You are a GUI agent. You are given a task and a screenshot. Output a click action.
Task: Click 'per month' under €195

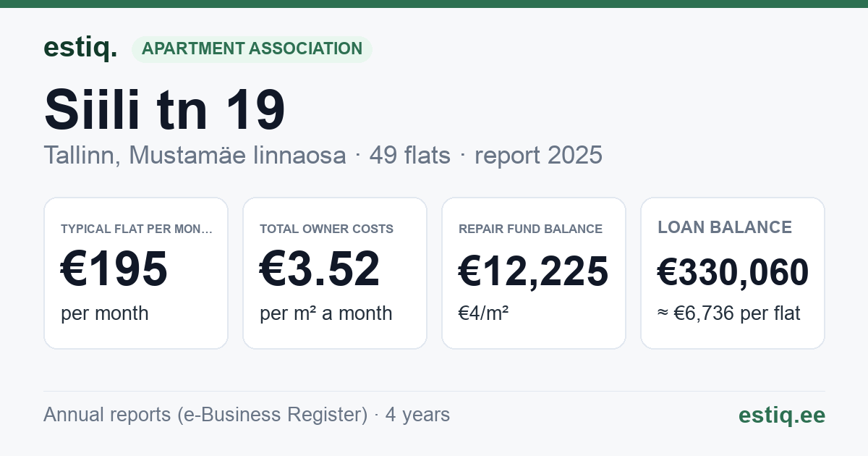click(104, 313)
